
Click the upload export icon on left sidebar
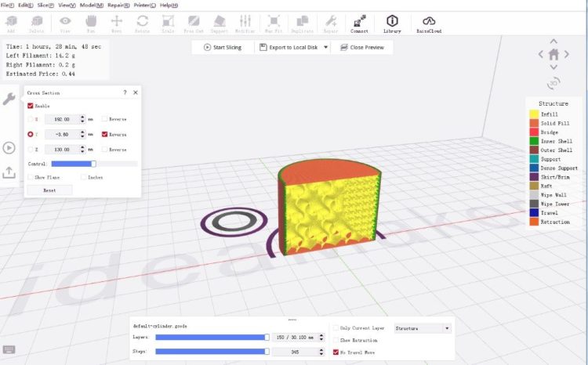9,172
